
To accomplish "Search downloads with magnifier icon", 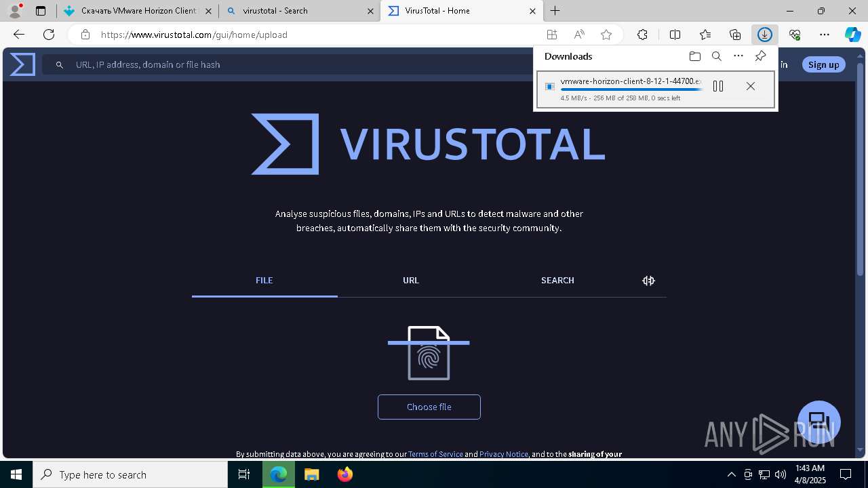I will [x=717, y=56].
